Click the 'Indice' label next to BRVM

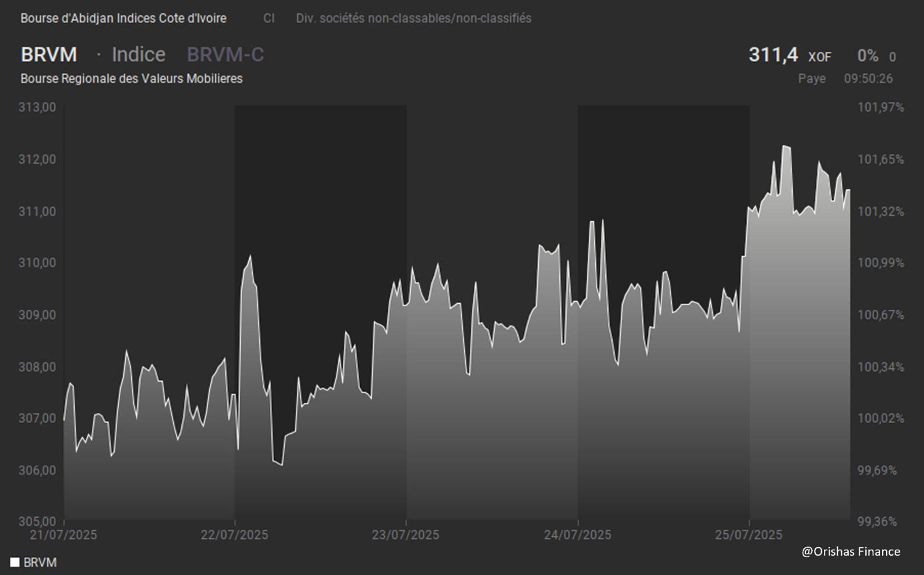pyautogui.click(x=139, y=55)
